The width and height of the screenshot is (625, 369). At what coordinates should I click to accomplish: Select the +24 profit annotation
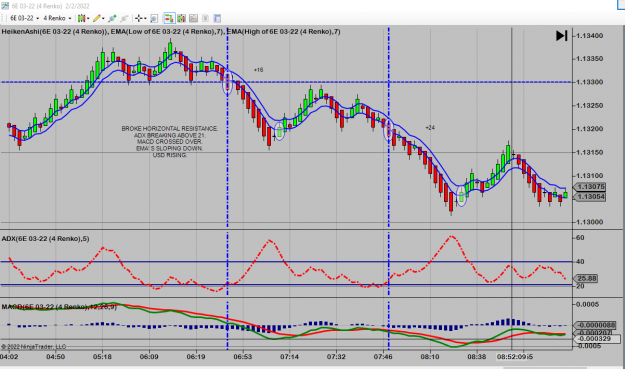tap(430, 128)
